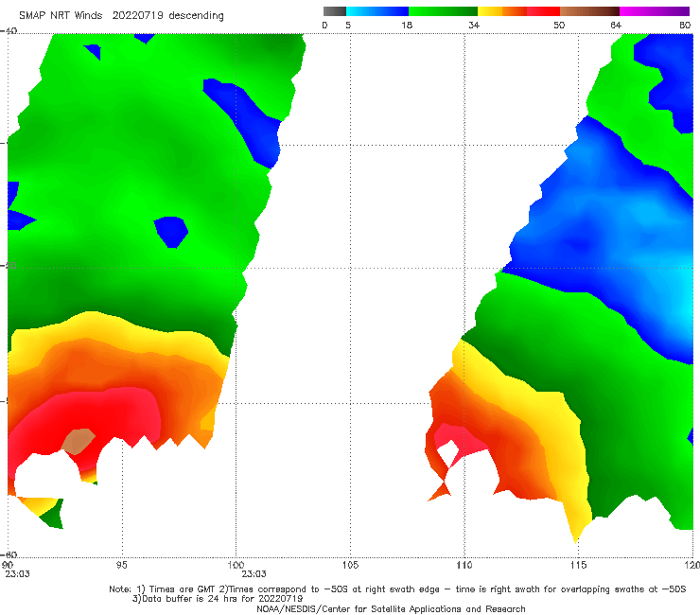Screen dimensions: 700x615
Task: Click the yellow-orange segment of the color bar
Action: click(x=502, y=11)
